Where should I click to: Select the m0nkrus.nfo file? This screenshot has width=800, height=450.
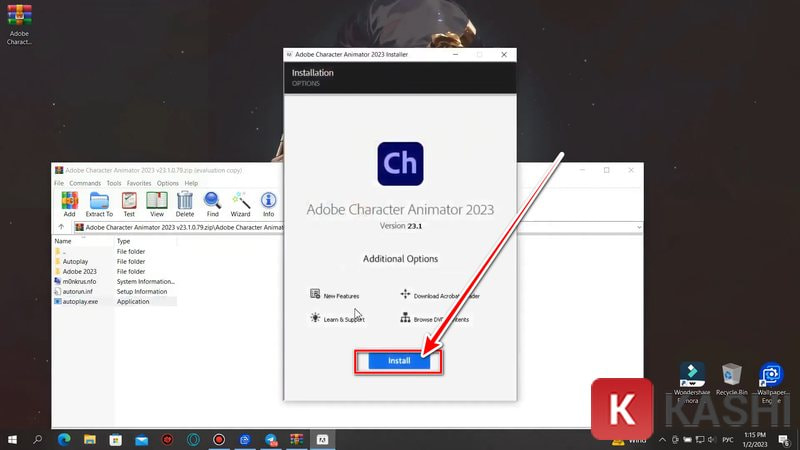115,281
